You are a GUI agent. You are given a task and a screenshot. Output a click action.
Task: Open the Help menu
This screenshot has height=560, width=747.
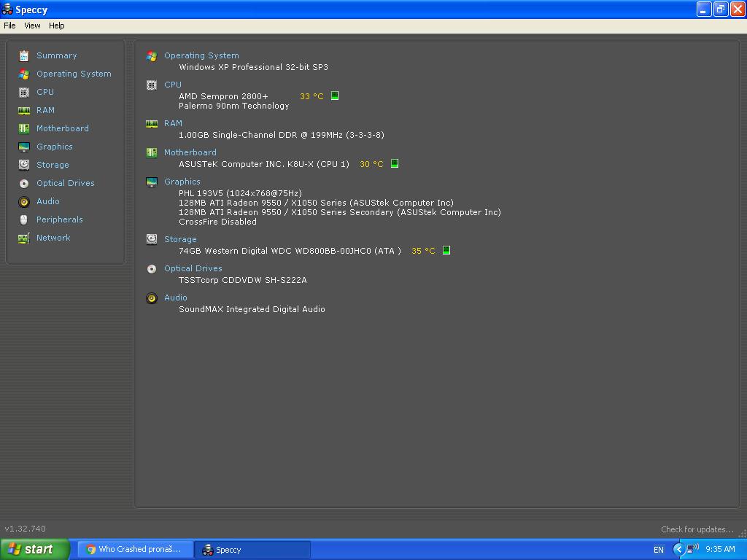coord(57,26)
